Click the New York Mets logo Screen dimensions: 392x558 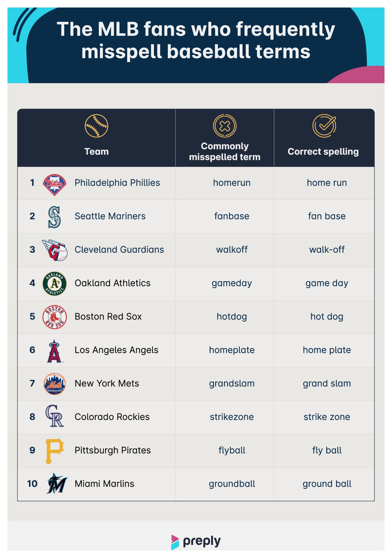(x=55, y=384)
